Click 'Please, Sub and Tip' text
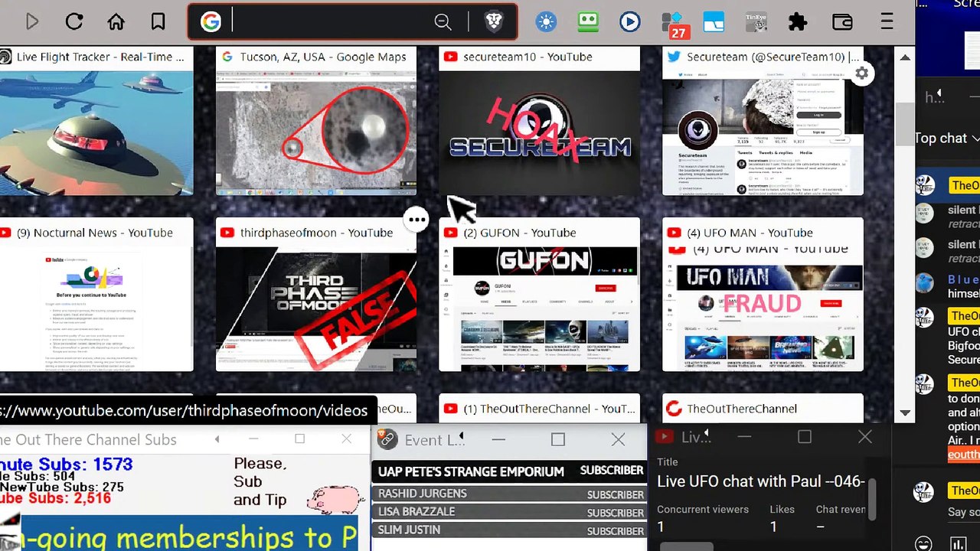Image resolution: width=980 pixels, height=551 pixels. pos(260,481)
